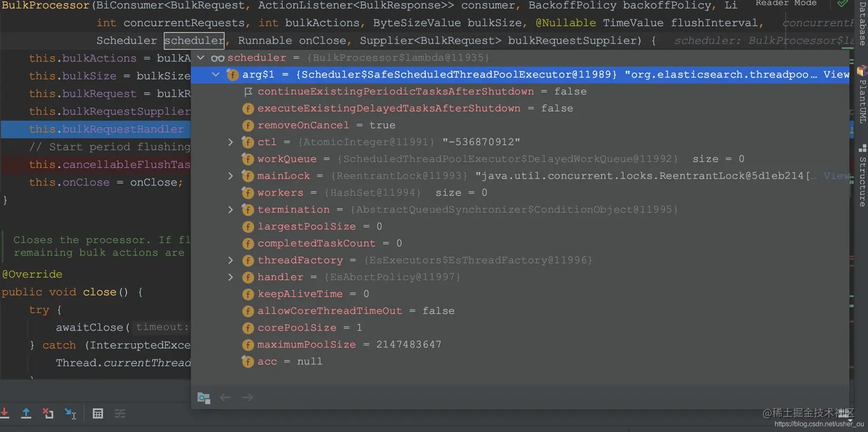Click the @Override annotation
Image resolution: width=868 pixels, height=432 pixels.
point(32,274)
